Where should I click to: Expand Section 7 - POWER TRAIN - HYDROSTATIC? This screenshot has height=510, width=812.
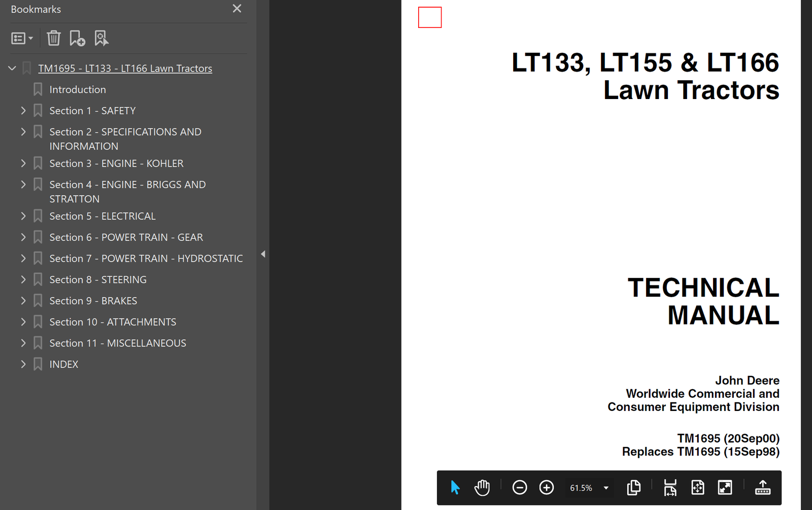click(23, 258)
